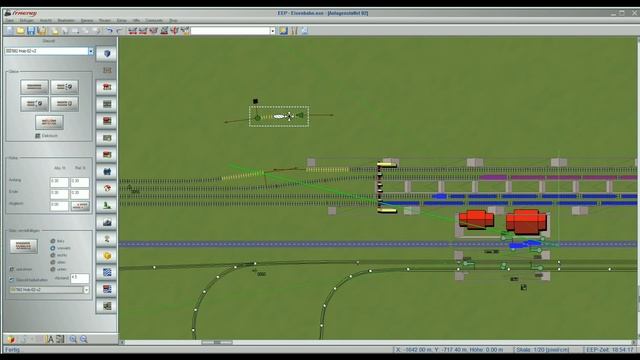This screenshot has height=360, width=640.
Task: Toggle the checkbox left of the 'unten' radio
Action: point(12,269)
